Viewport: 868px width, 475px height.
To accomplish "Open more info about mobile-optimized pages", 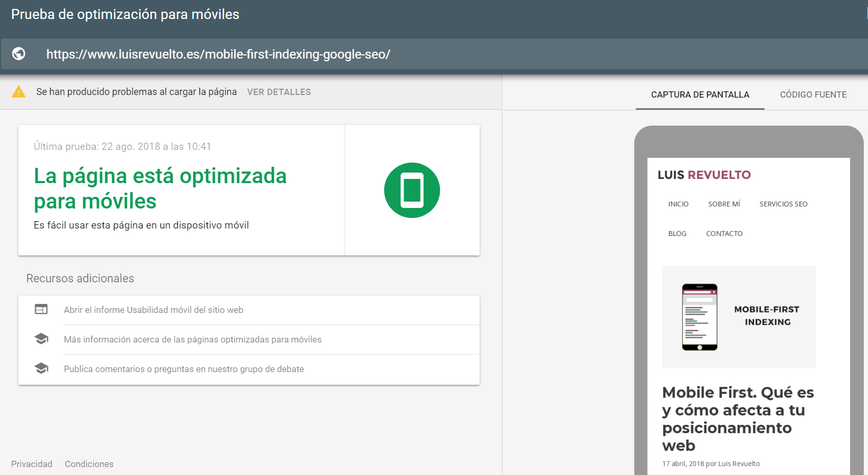I will (x=193, y=339).
